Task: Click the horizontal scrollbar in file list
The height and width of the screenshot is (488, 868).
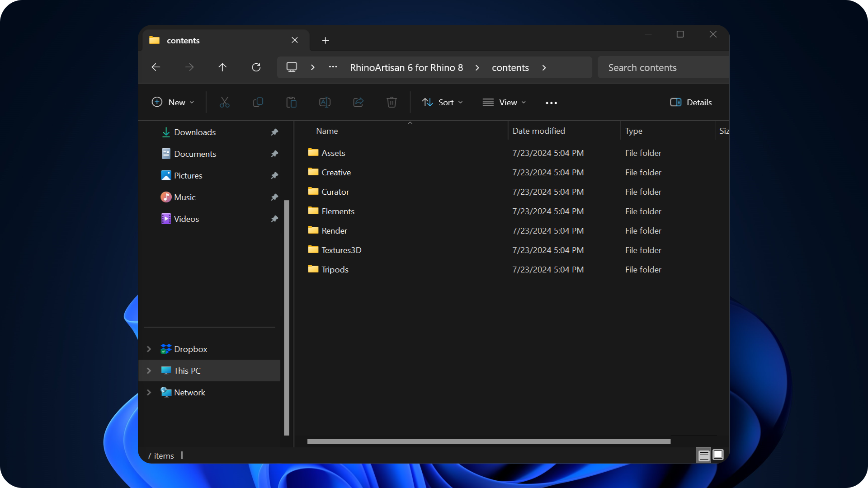Action: [x=489, y=441]
